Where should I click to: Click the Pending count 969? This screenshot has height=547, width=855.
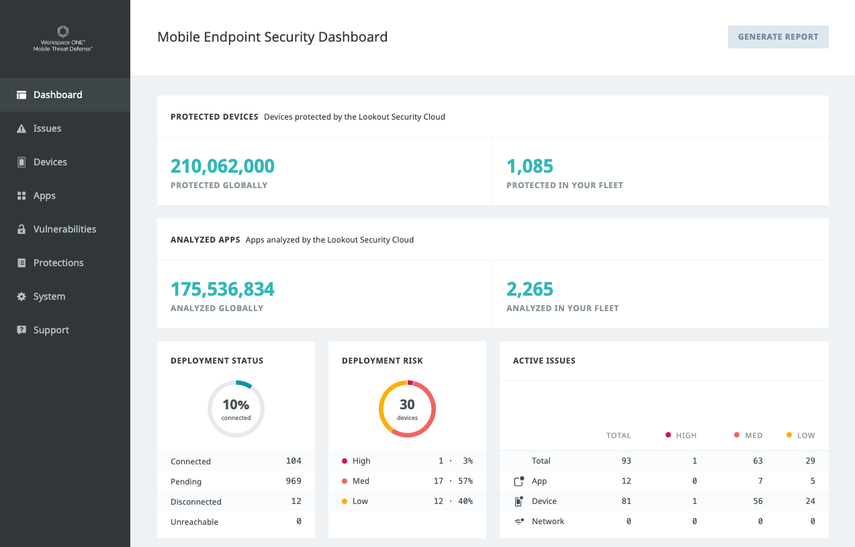(x=293, y=481)
